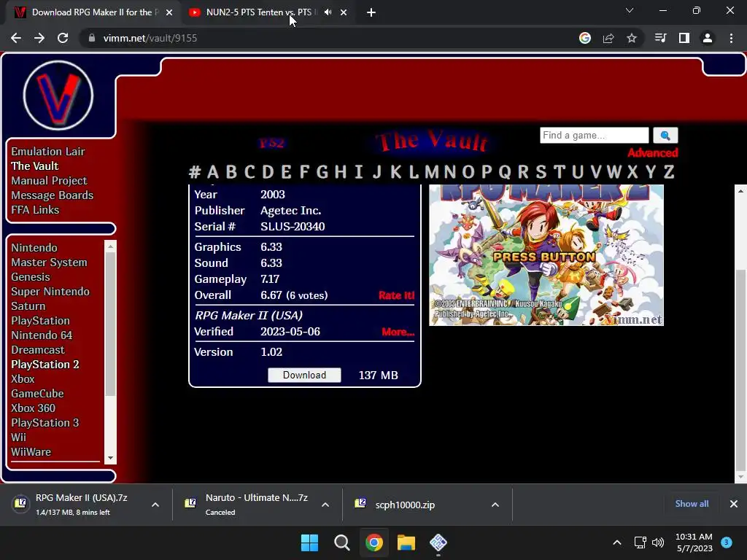The width and height of the screenshot is (747, 560).
Task: Click page scrollbar up arrow
Action: pyautogui.click(x=740, y=191)
